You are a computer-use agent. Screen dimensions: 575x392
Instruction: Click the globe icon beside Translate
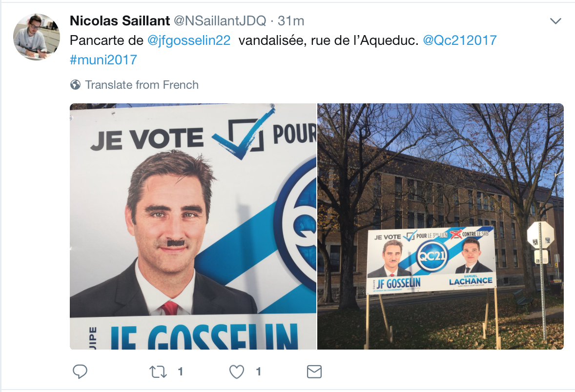coord(75,85)
